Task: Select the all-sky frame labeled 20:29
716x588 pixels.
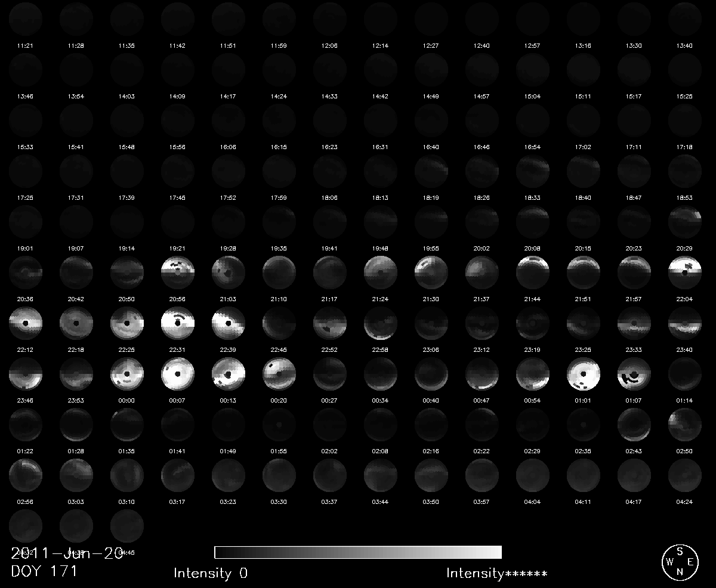Action: [x=685, y=221]
